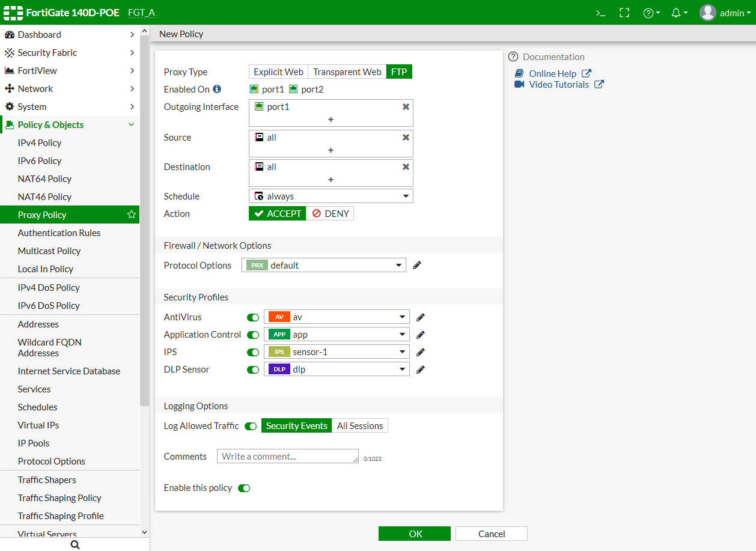Click the sidebar search magnifier icon
Screen dimensions: 756x551
pos(75,544)
